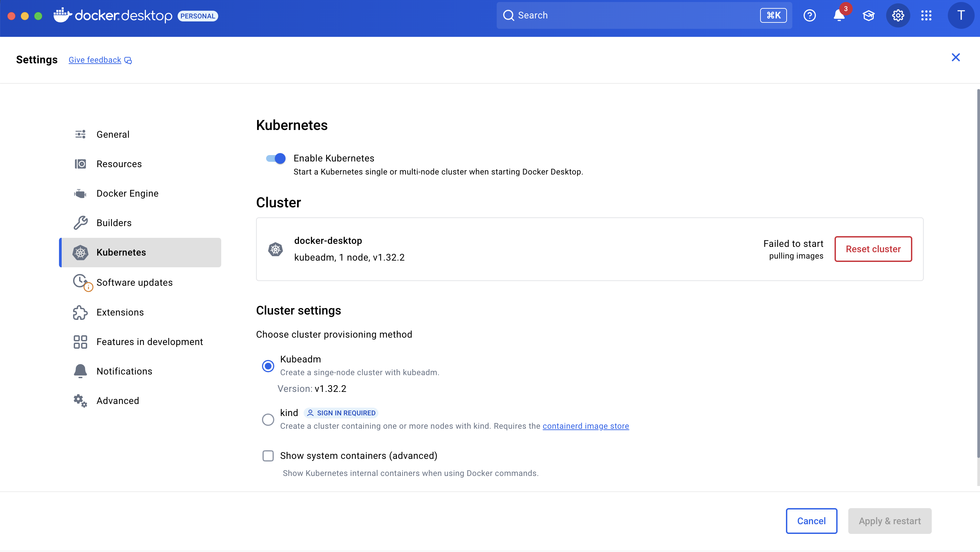Open the Learning center graduation cap icon
This screenshot has width=980, height=552.
tap(868, 15)
